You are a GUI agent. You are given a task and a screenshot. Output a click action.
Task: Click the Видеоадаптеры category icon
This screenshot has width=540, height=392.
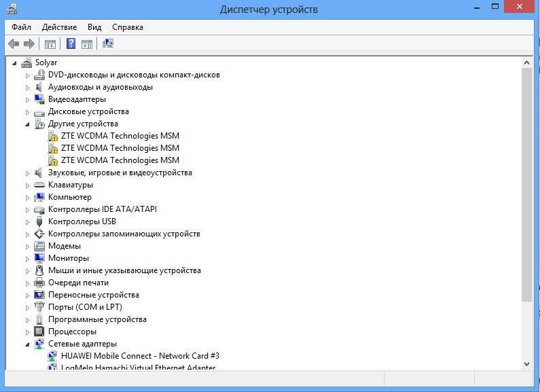(x=39, y=100)
